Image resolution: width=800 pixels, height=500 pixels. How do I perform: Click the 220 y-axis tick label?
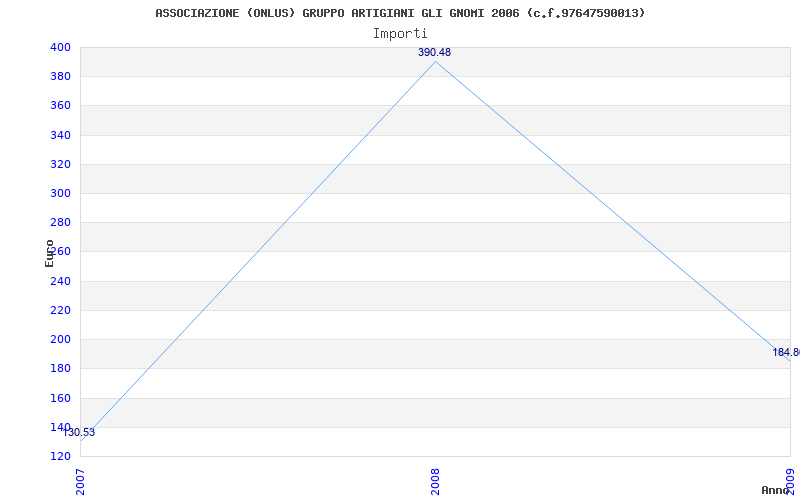[60, 310]
